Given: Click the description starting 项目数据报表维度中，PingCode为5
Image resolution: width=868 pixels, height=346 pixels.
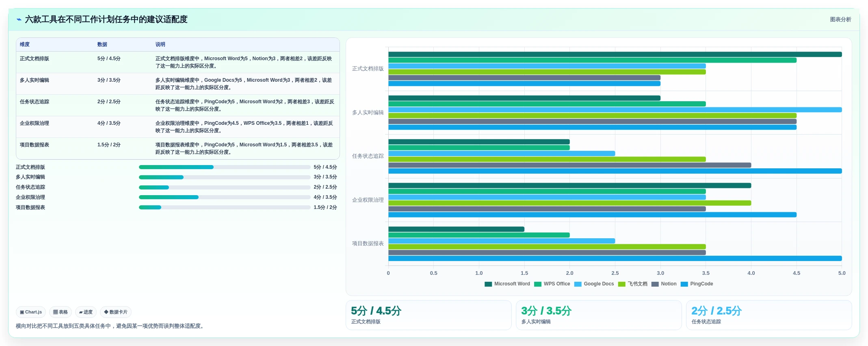Looking at the screenshot, I should [244, 148].
